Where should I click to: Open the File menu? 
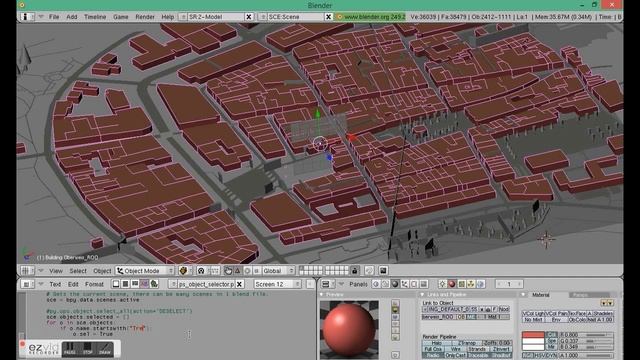54,17
